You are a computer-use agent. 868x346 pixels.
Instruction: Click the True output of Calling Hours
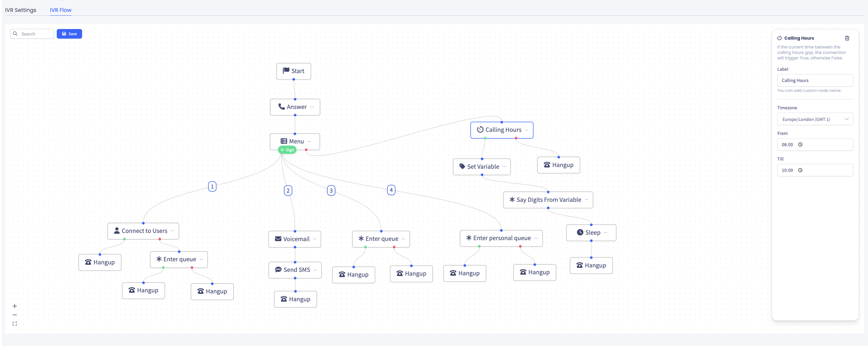[485, 138]
